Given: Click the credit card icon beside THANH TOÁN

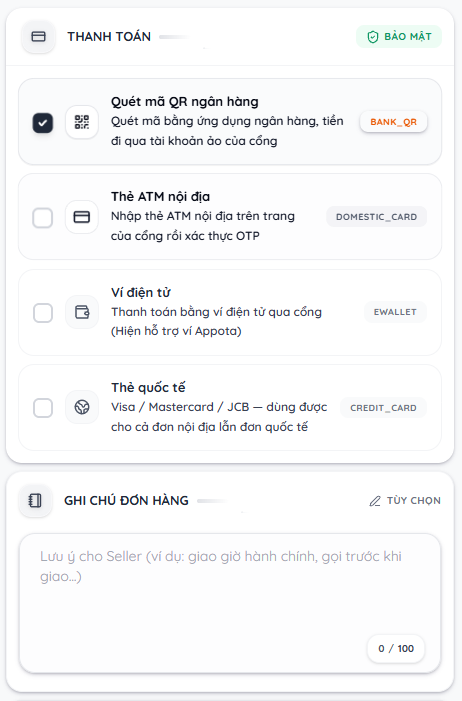Looking at the screenshot, I should 38,37.
